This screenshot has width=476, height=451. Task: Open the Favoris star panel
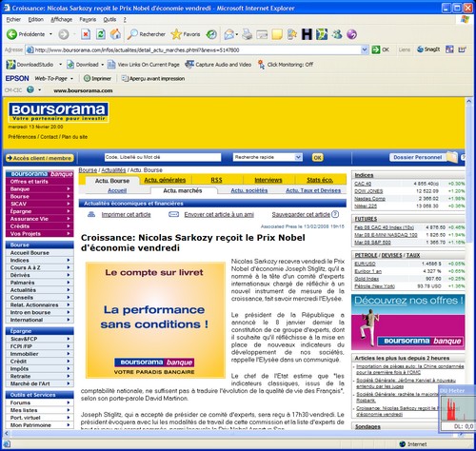pyautogui.click(x=186, y=34)
